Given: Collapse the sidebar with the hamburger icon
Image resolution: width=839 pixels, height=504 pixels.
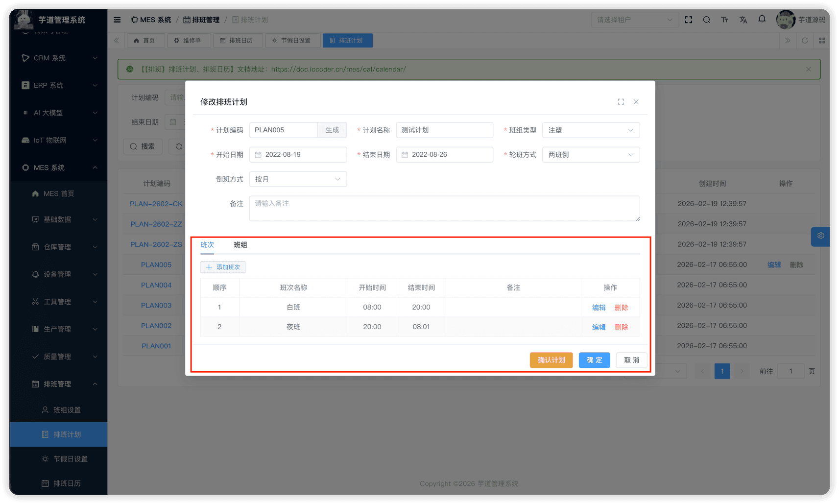Looking at the screenshot, I should (x=117, y=20).
